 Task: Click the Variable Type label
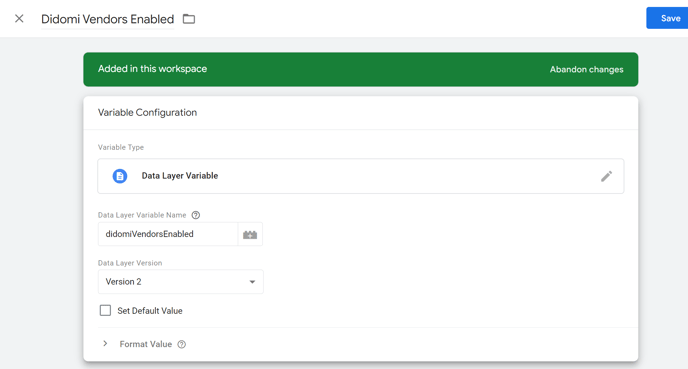(x=121, y=147)
